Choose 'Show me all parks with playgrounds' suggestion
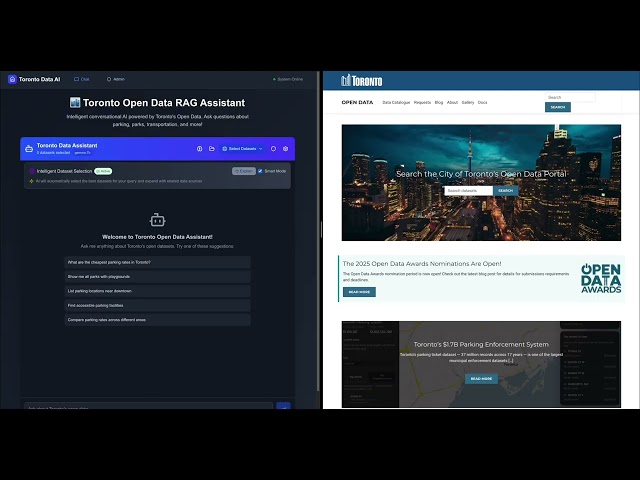Image resolution: width=640 pixels, height=480 pixels. (x=158, y=277)
